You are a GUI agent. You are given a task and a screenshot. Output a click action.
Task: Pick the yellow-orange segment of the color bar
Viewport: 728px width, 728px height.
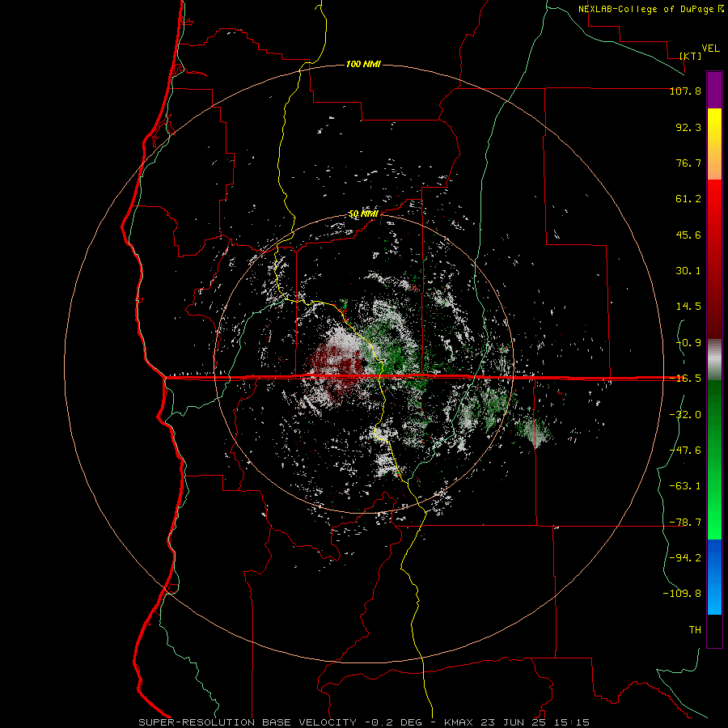(714, 144)
